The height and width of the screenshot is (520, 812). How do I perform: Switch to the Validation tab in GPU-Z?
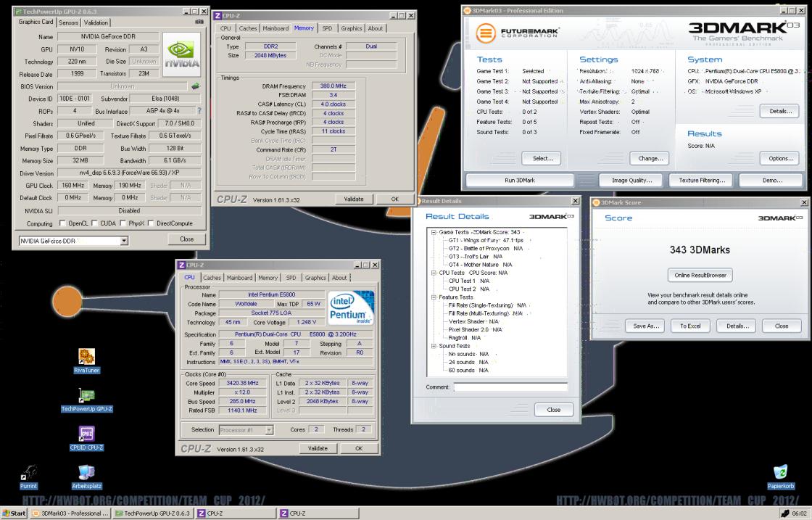[x=96, y=22]
